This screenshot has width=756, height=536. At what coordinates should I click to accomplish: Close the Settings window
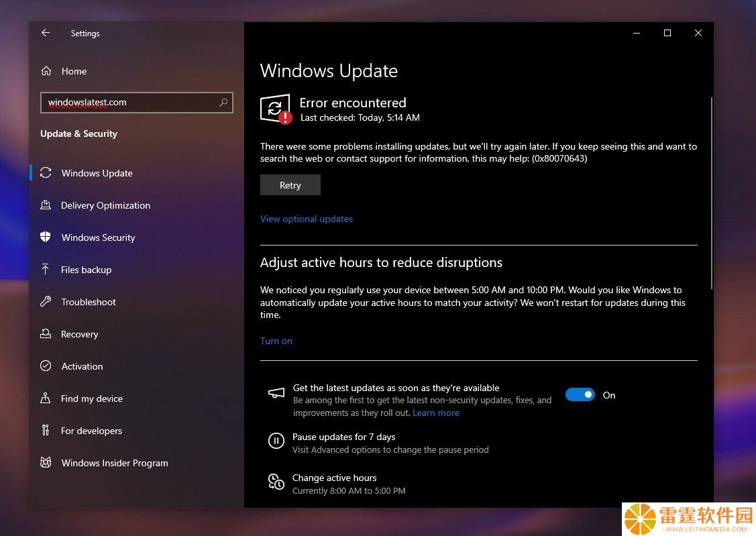pos(698,33)
